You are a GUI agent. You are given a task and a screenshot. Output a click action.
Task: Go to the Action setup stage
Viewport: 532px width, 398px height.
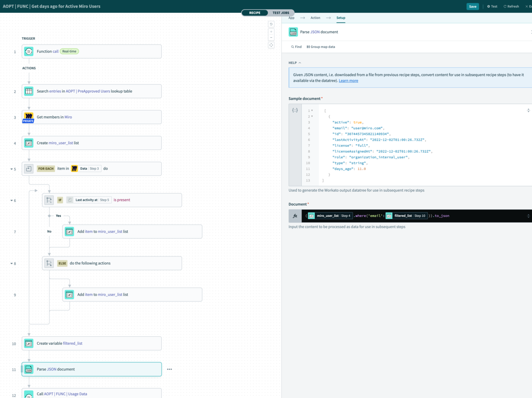315,18
